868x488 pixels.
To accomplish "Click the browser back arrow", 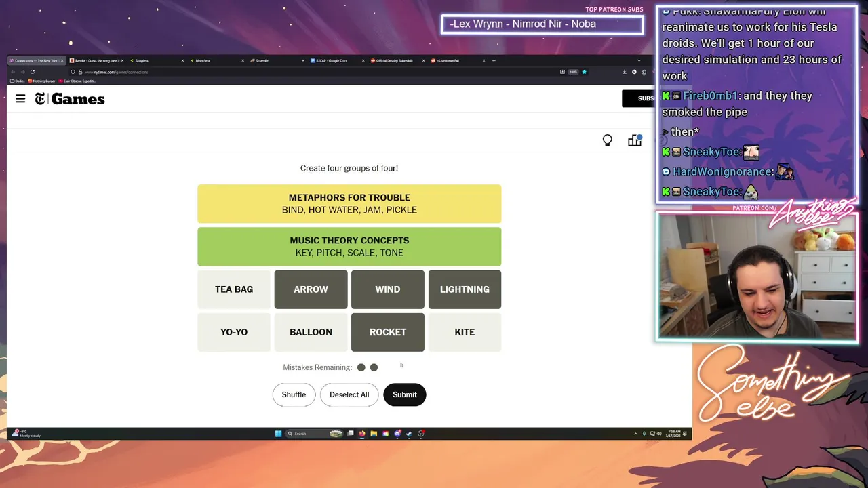I will point(13,72).
